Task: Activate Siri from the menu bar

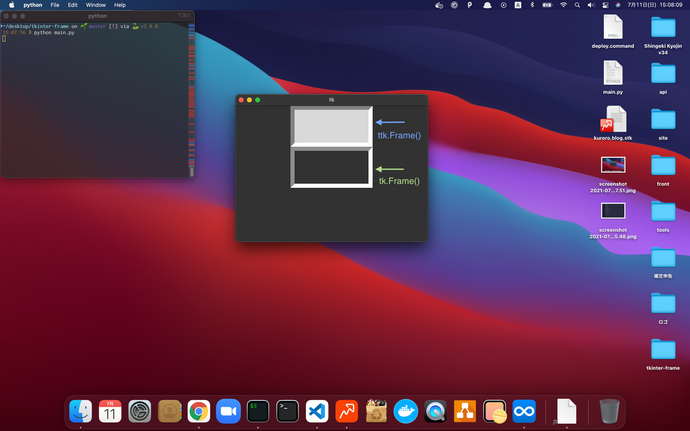Action: (618, 5)
